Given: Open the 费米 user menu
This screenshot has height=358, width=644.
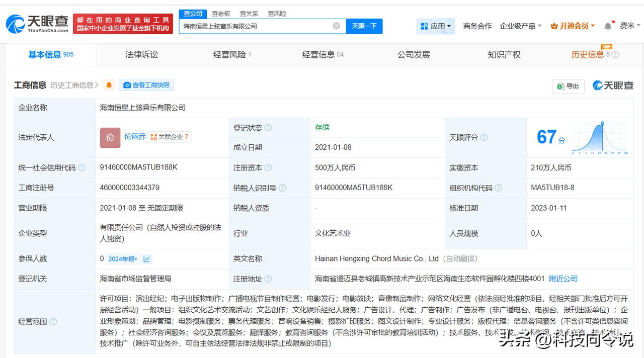Looking at the screenshot, I should click(630, 26).
